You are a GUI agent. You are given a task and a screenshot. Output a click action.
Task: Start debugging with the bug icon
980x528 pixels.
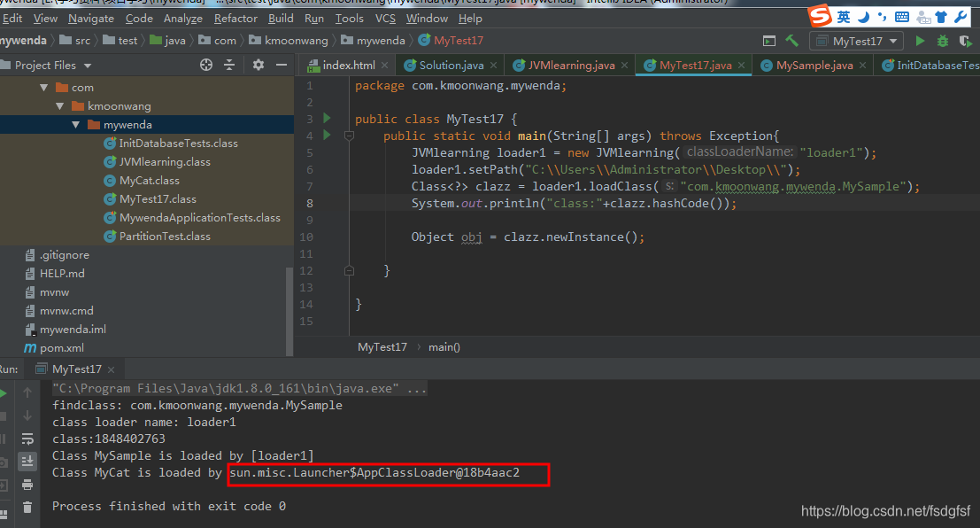(943, 41)
